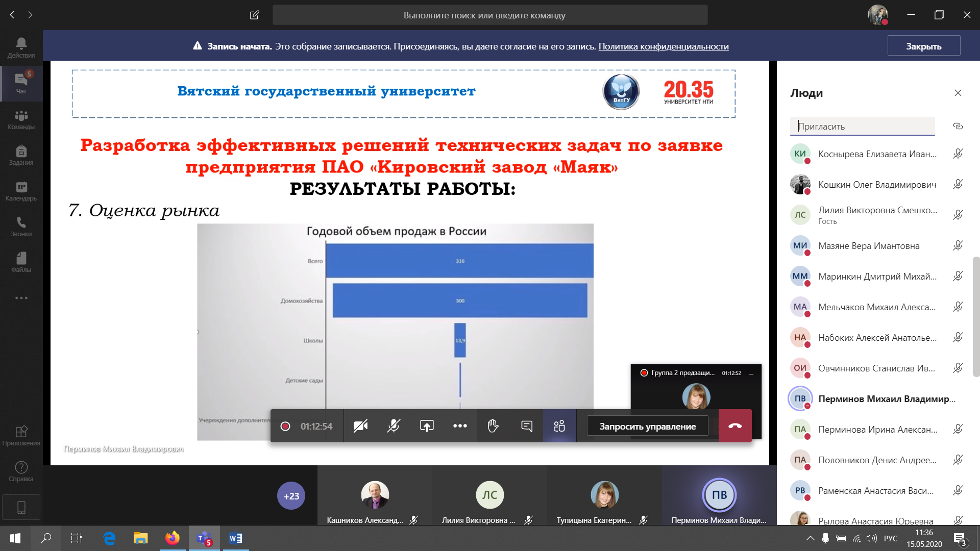Open the Calendar section in sidebar
The height and width of the screenshot is (551, 980).
click(21, 191)
